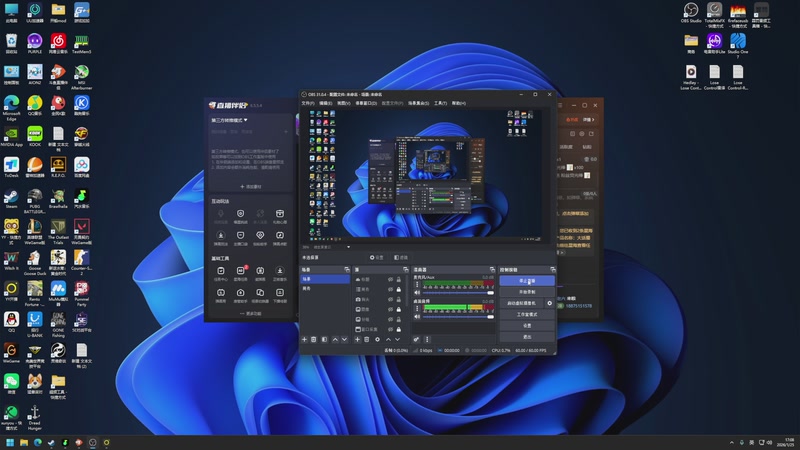Adjust 桌面音频 volume slider
This screenshot has width=800, height=450.
(x=459, y=317)
